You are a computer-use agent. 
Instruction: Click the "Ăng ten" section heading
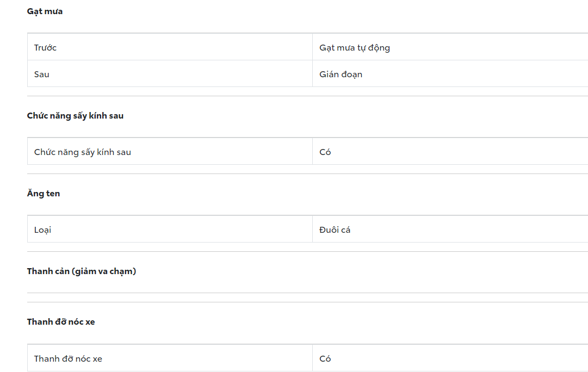click(44, 194)
